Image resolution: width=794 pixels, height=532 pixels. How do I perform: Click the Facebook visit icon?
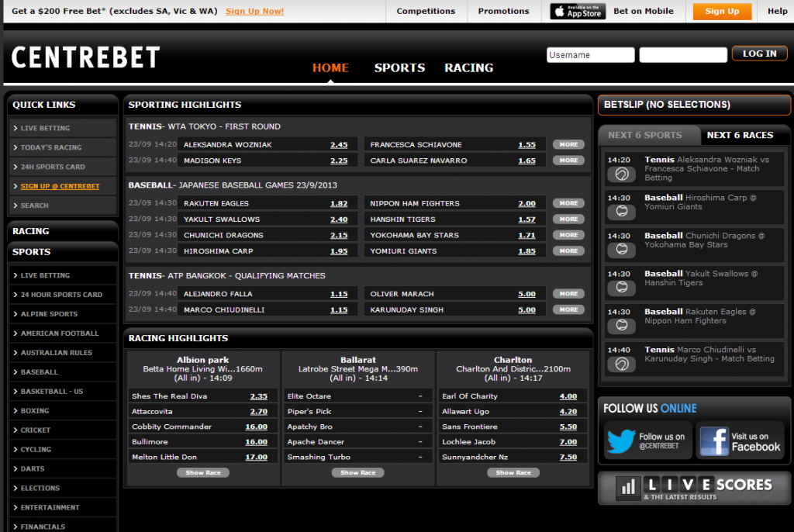(713, 440)
